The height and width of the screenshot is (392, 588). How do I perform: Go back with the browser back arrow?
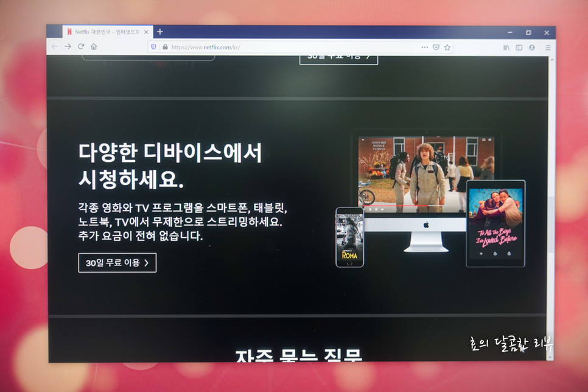tap(55, 46)
